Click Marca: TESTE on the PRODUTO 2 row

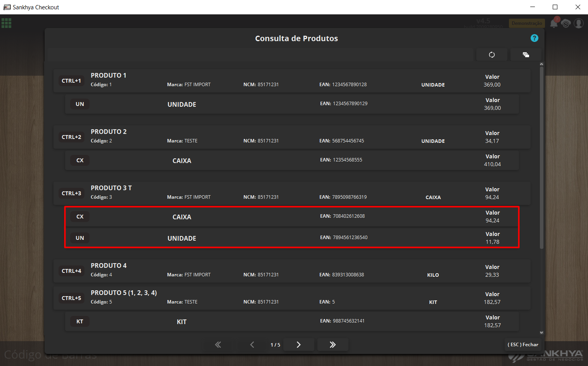click(x=182, y=141)
